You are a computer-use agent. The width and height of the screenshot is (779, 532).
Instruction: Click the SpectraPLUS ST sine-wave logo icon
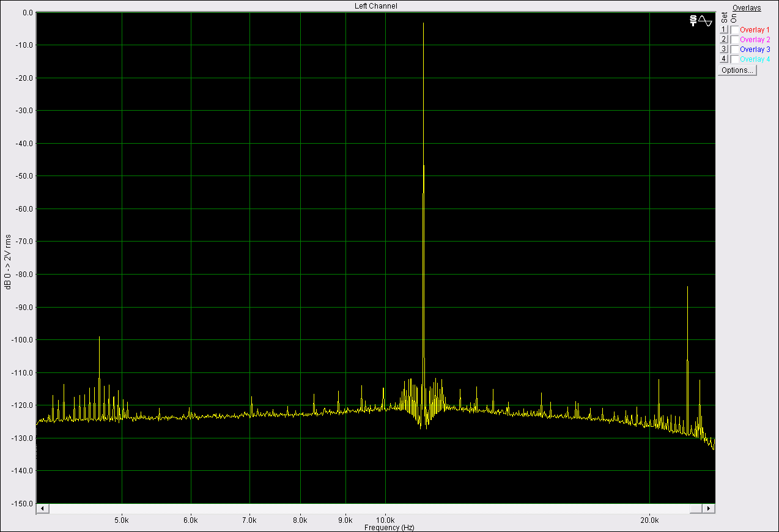[701, 20]
